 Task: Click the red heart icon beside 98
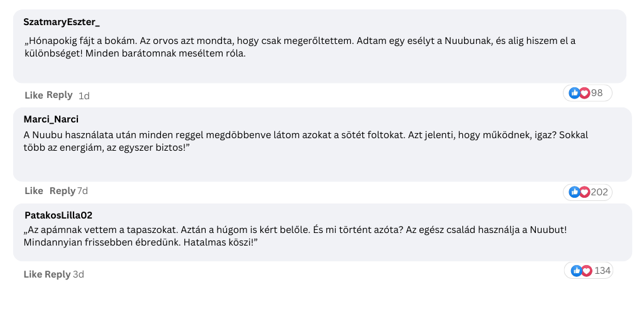click(584, 93)
